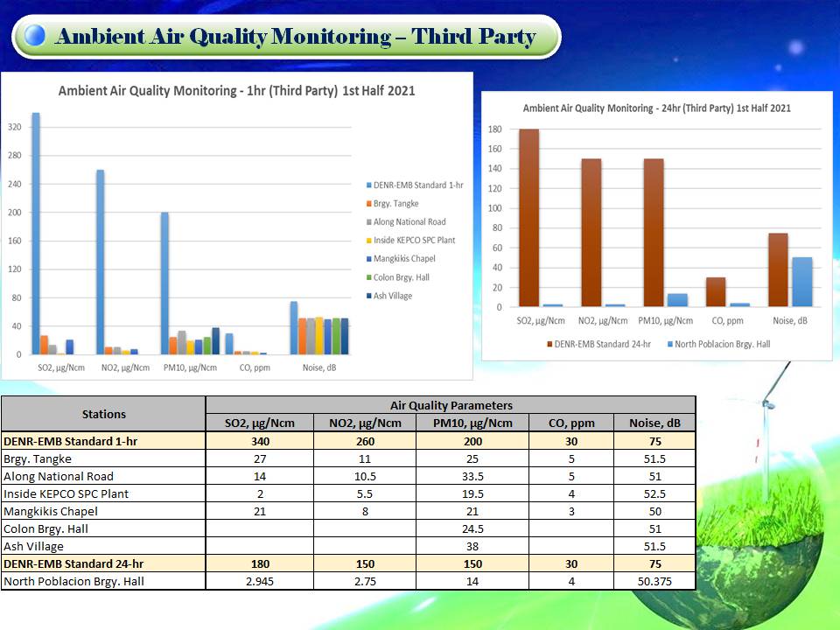Select the 'Air Quality Parameters' table header

coord(451,405)
